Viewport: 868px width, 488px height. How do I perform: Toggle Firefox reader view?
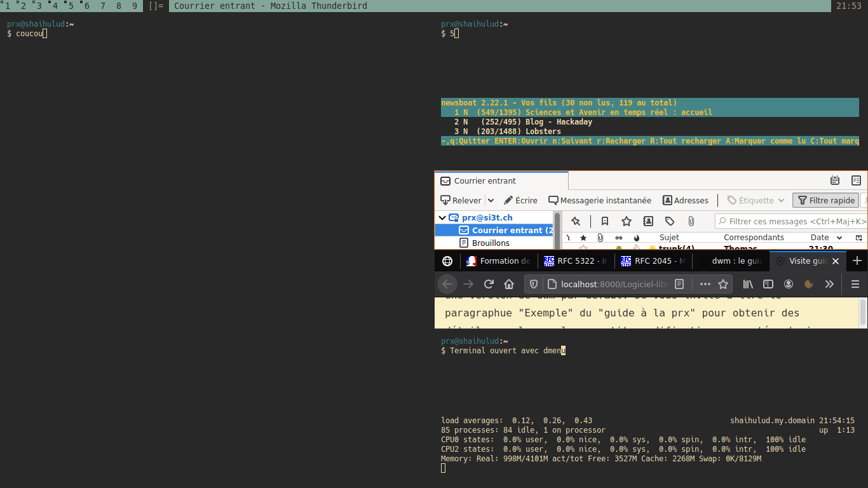[679, 284]
